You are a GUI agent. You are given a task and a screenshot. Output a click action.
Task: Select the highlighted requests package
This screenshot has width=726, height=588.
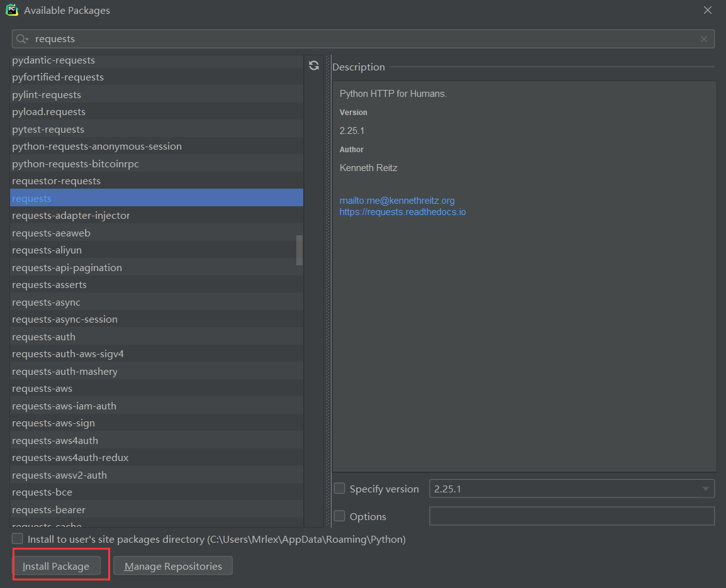click(157, 198)
